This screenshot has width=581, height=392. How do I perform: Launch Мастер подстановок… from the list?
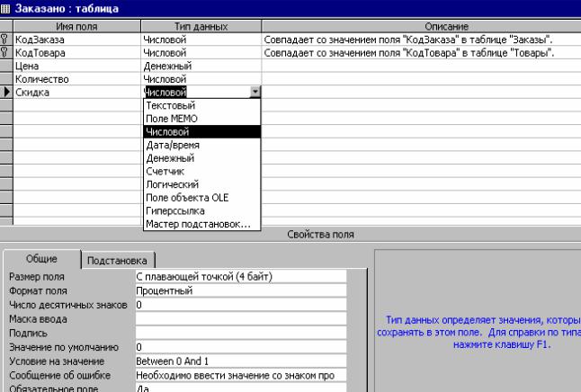202,224
